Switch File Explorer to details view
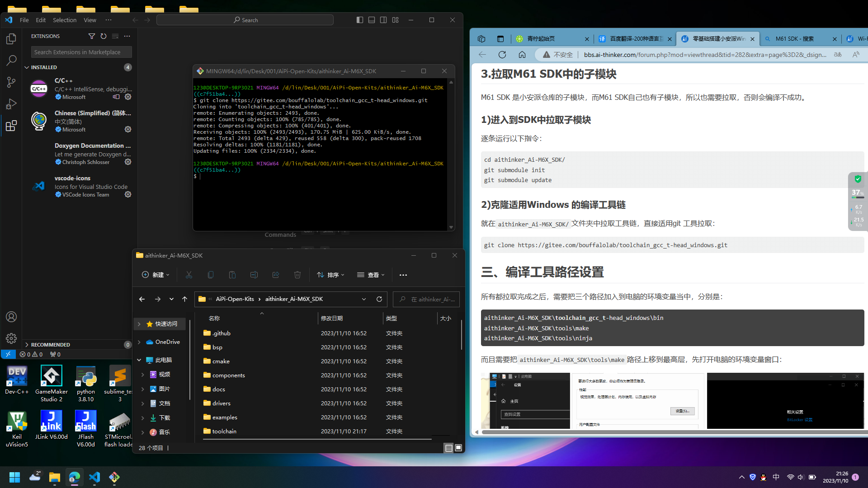Screen dimensions: 868x488 tap(449, 448)
